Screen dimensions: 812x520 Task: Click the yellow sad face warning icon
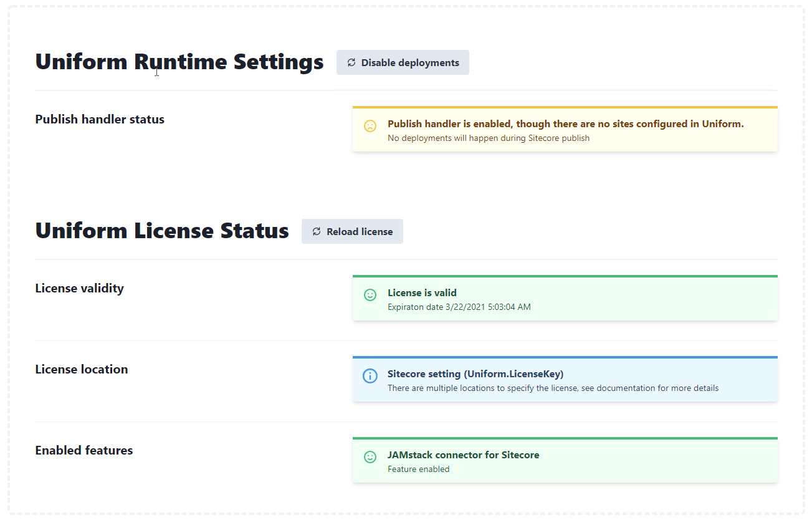[370, 126]
